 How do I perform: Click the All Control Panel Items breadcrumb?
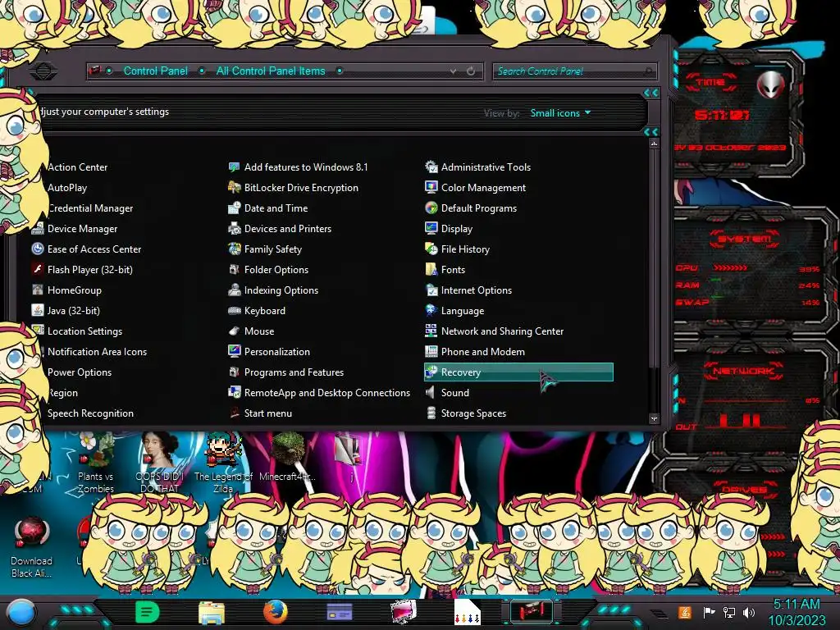pyautogui.click(x=271, y=71)
